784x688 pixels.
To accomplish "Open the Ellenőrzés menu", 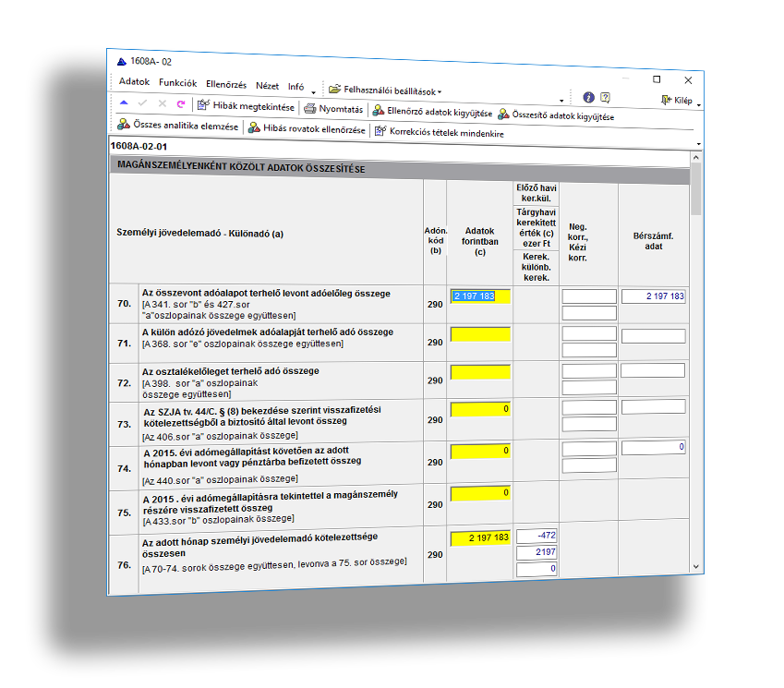I will coord(226,85).
